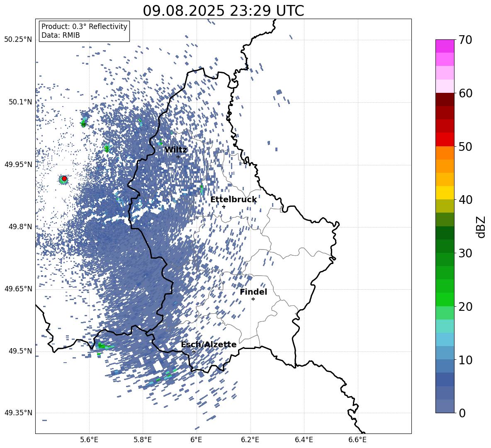Click the colorbar tick value 70

click(465, 40)
